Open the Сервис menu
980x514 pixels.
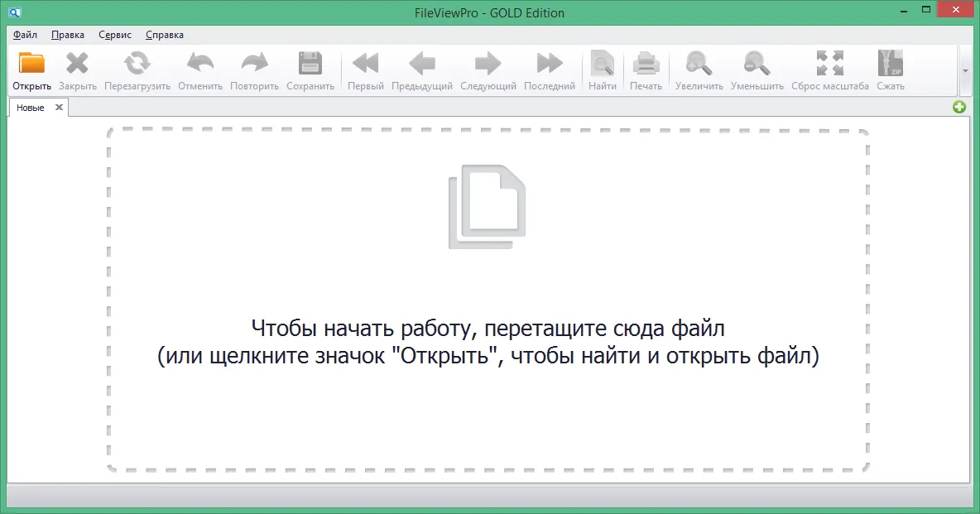[x=115, y=35]
